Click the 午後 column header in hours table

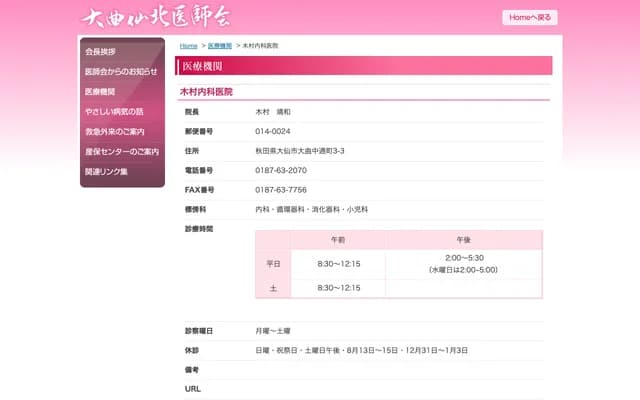tap(463, 240)
